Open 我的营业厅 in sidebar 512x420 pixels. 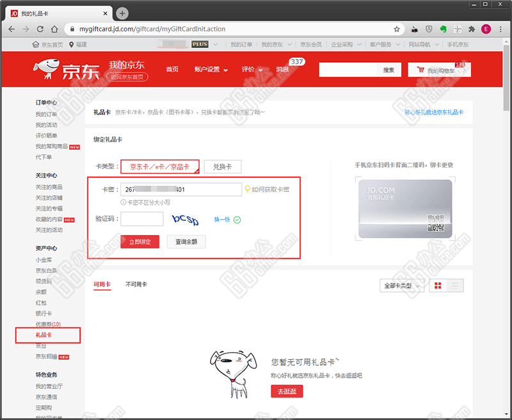click(49, 386)
